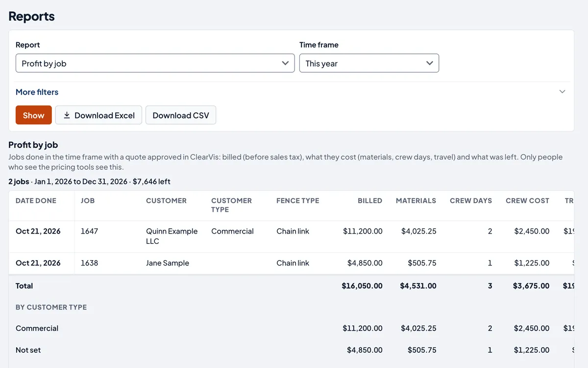Click the CUSTOMER TYPE column header

click(x=231, y=205)
